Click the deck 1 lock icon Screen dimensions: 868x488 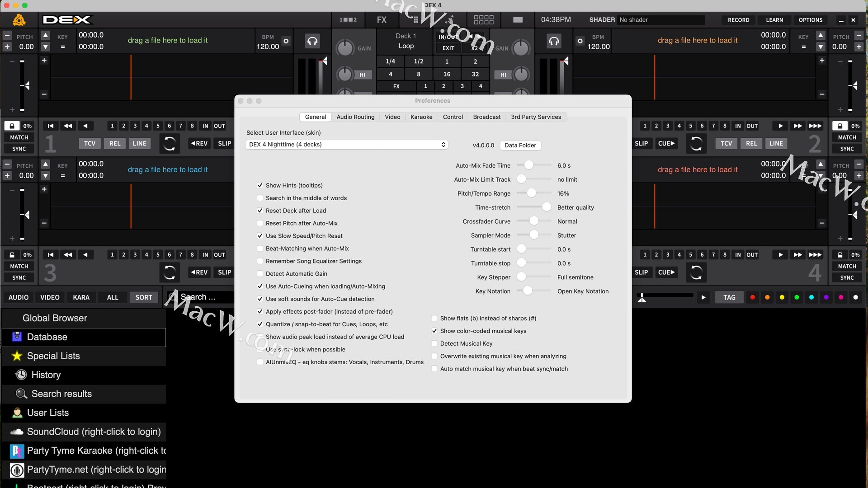(x=12, y=126)
